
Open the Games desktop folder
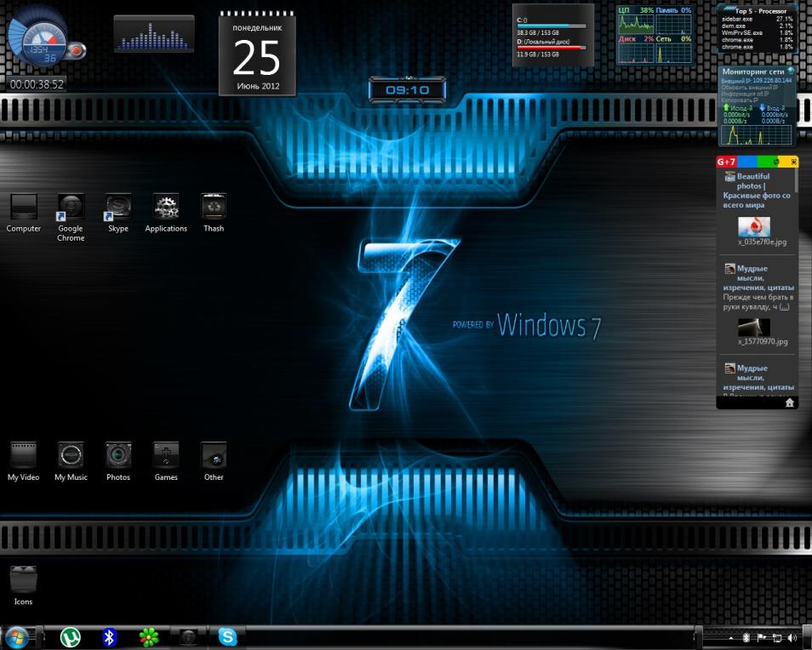point(166,456)
